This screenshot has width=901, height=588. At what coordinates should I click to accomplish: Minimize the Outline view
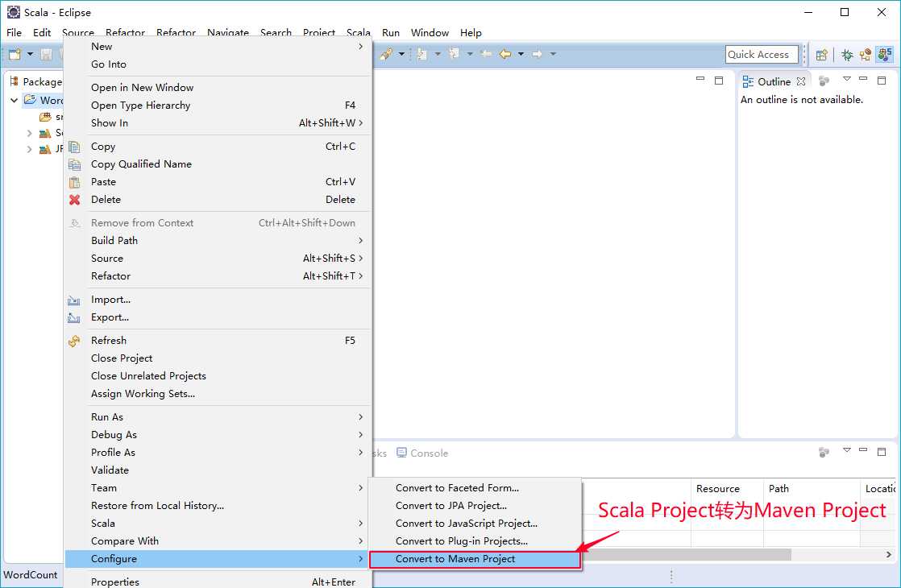point(863,79)
